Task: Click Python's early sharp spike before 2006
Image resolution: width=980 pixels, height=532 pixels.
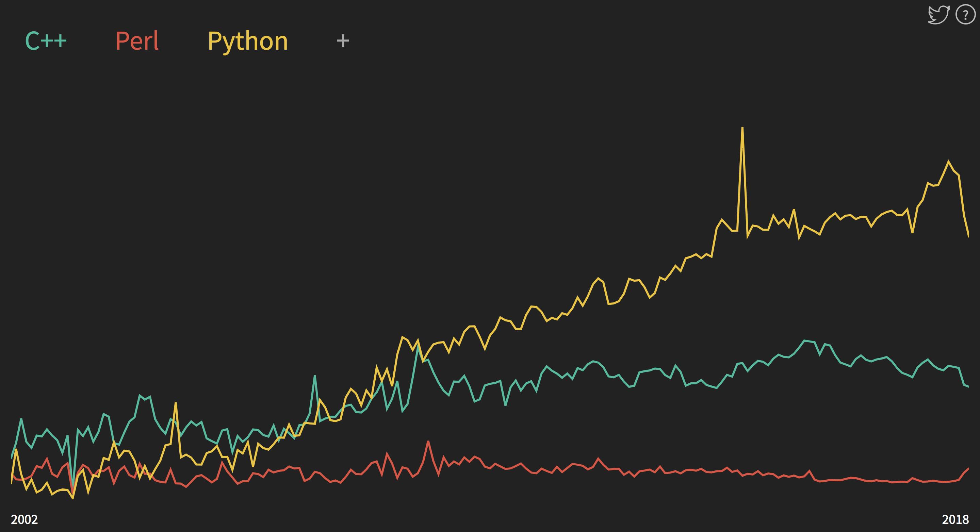Action: (x=175, y=403)
